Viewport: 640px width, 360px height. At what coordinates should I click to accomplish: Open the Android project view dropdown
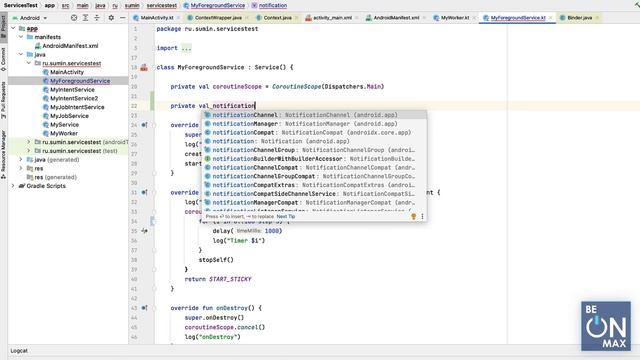30,18
